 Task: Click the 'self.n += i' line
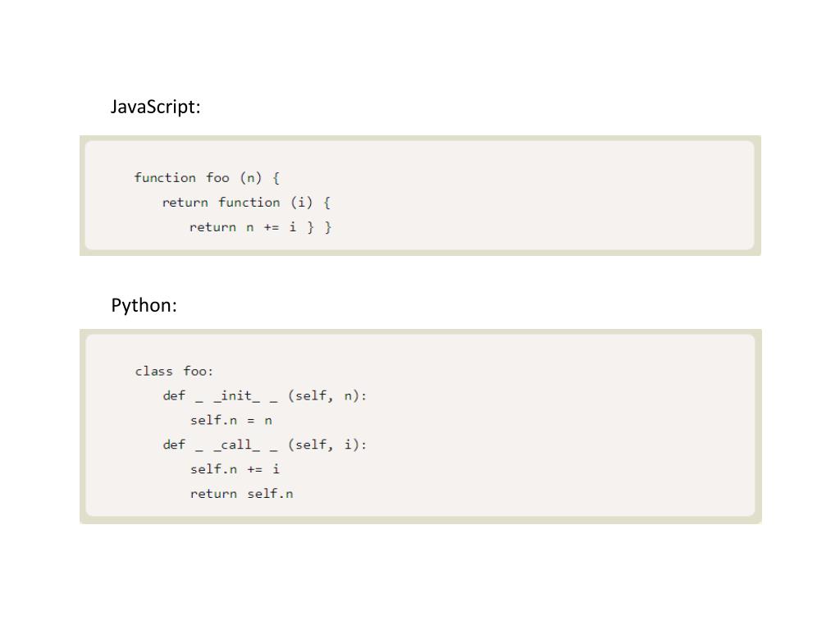point(235,469)
